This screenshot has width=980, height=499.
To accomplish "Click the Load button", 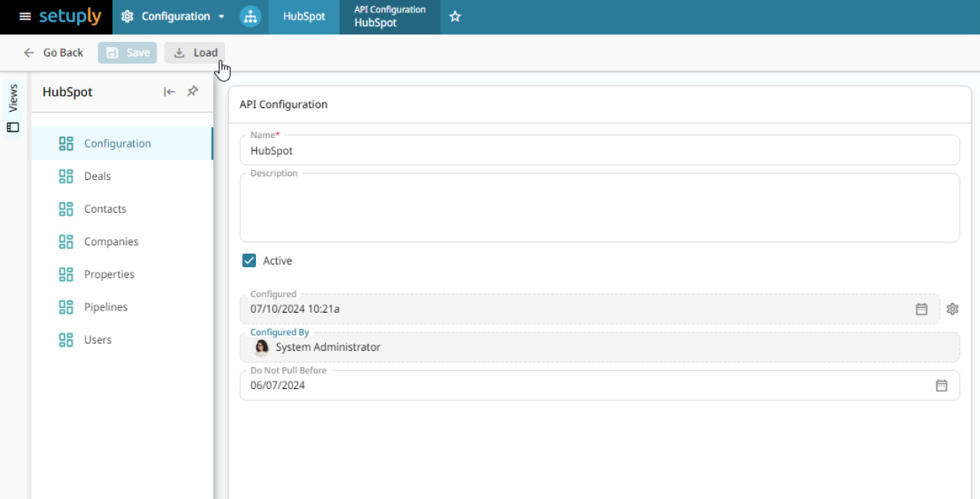I will point(195,53).
